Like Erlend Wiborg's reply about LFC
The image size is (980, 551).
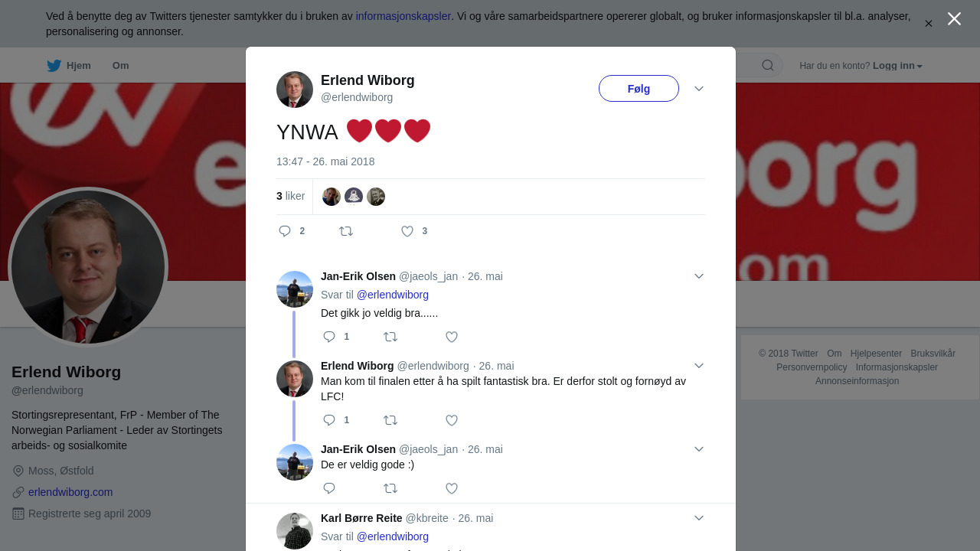click(x=452, y=420)
